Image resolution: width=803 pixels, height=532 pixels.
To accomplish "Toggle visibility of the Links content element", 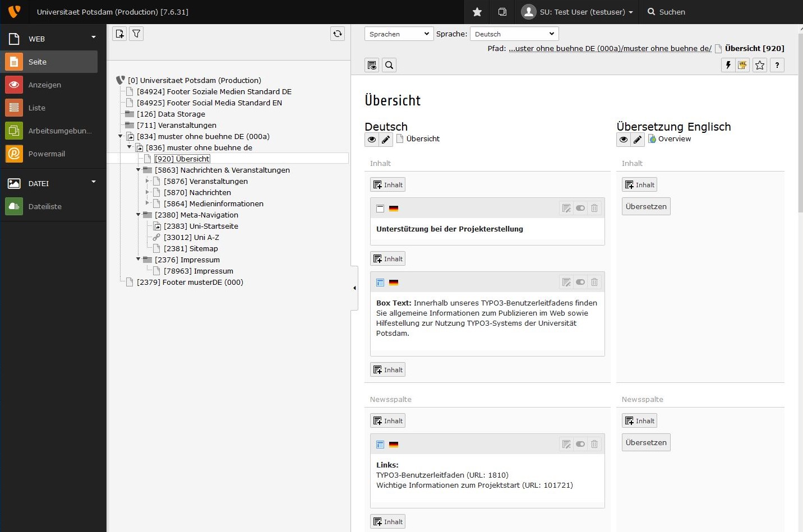I will (580, 445).
